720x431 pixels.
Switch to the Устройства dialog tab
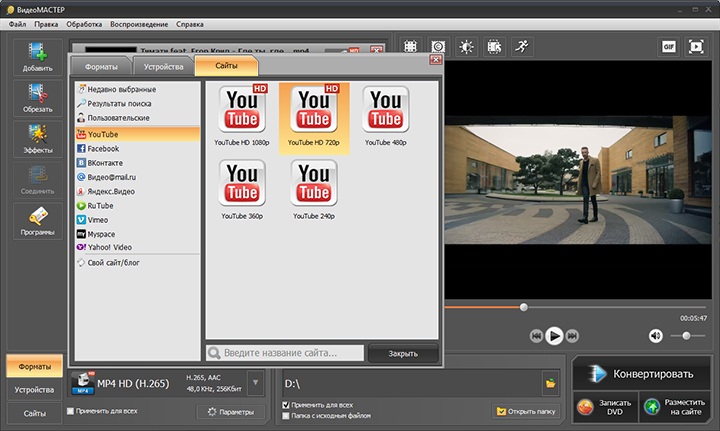(x=163, y=67)
